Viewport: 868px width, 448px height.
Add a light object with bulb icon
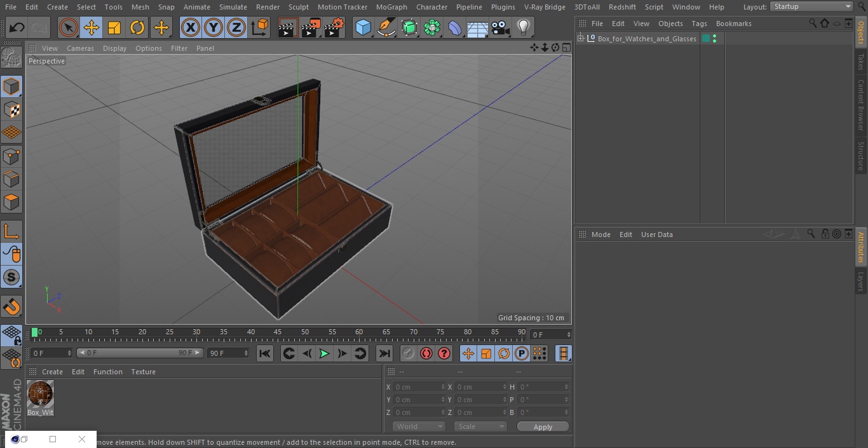(x=523, y=28)
